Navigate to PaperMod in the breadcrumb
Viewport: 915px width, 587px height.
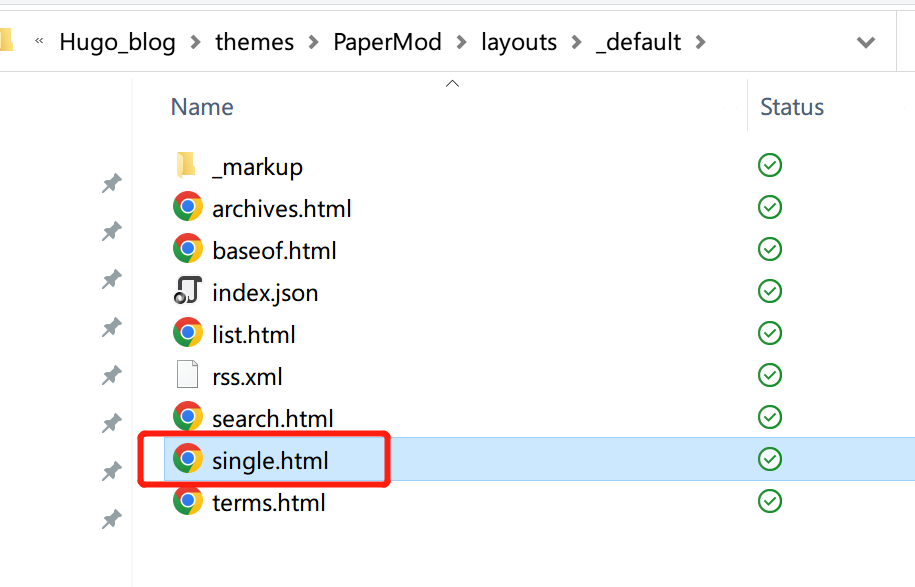coord(387,42)
